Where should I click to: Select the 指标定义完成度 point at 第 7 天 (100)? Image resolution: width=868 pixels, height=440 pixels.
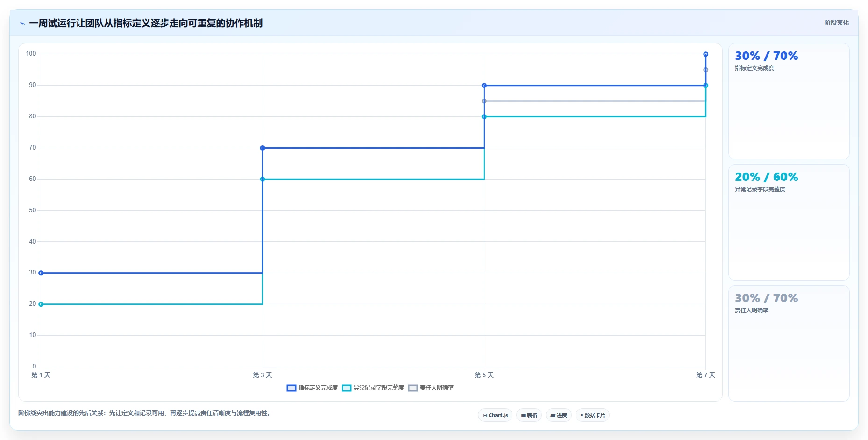[x=705, y=54]
